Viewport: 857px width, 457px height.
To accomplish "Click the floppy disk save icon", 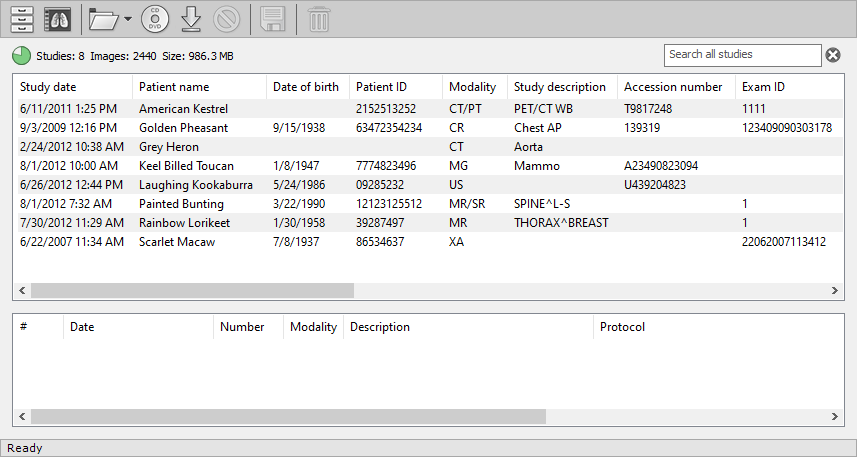I will click(x=273, y=19).
